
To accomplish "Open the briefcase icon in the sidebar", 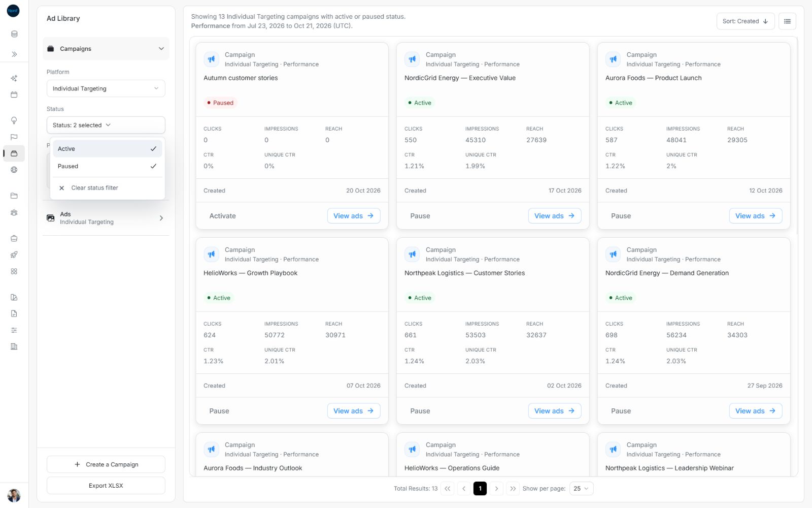I will tap(14, 238).
